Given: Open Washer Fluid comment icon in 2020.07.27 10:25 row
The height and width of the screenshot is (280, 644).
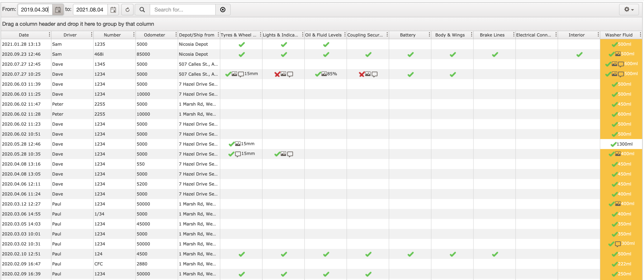Looking at the screenshot, I should click(x=621, y=74).
